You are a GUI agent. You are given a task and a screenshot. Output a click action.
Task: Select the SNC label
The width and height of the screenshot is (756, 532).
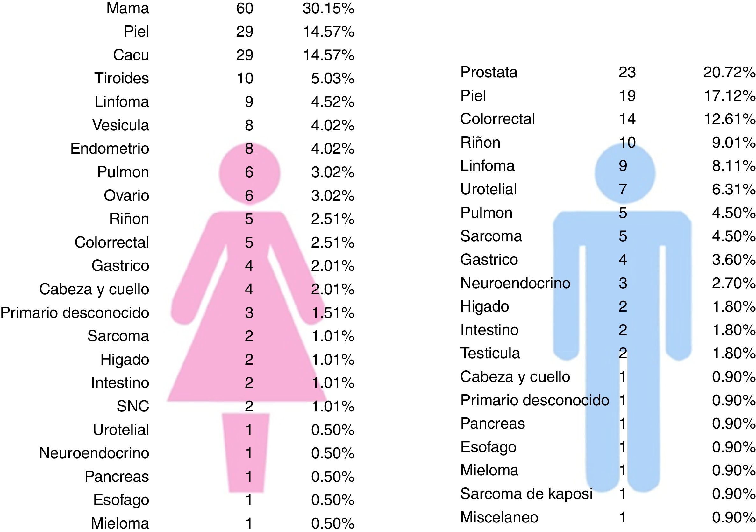tap(133, 406)
